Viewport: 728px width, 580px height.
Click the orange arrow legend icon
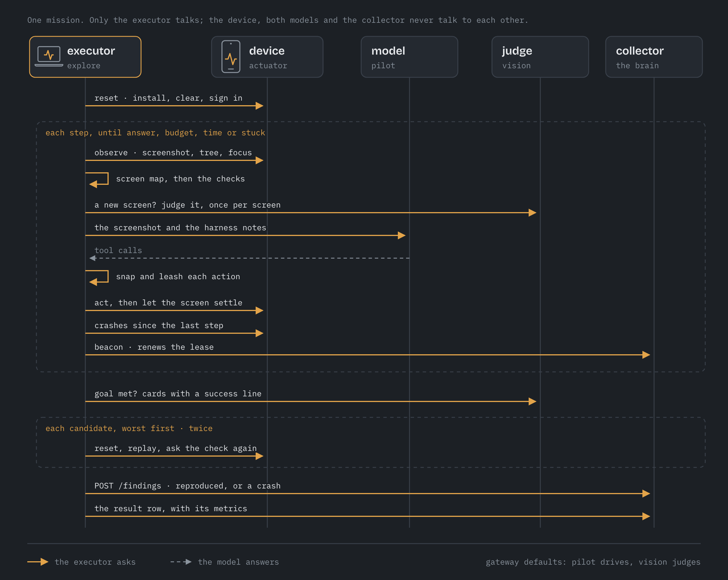[x=38, y=562]
